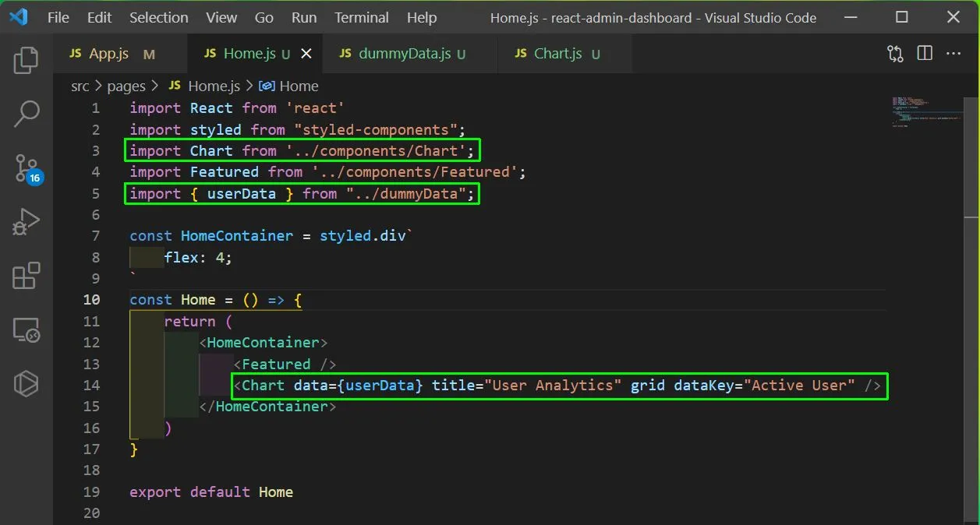
Task: Open the Selection menu
Action: pyautogui.click(x=158, y=17)
